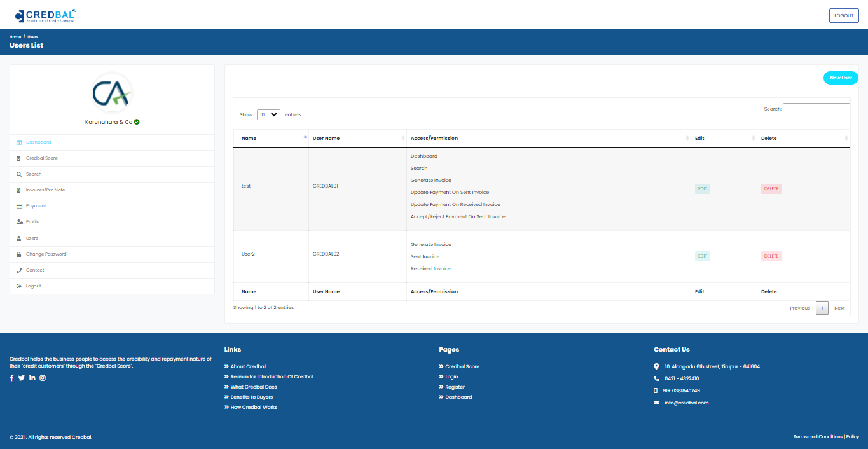Click the Search magnifier icon in sidebar
The height and width of the screenshot is (449, 868).
point(19,174)
